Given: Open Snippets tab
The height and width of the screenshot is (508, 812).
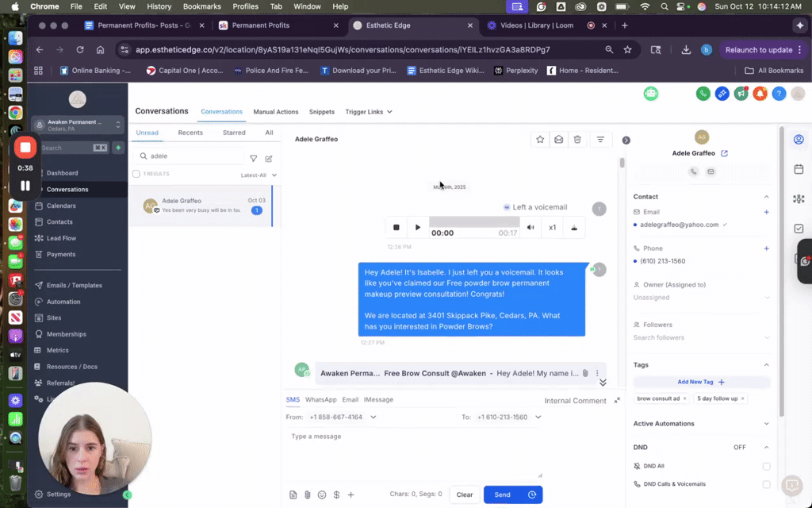Looking at the screenshot, I should coord(322,112).
